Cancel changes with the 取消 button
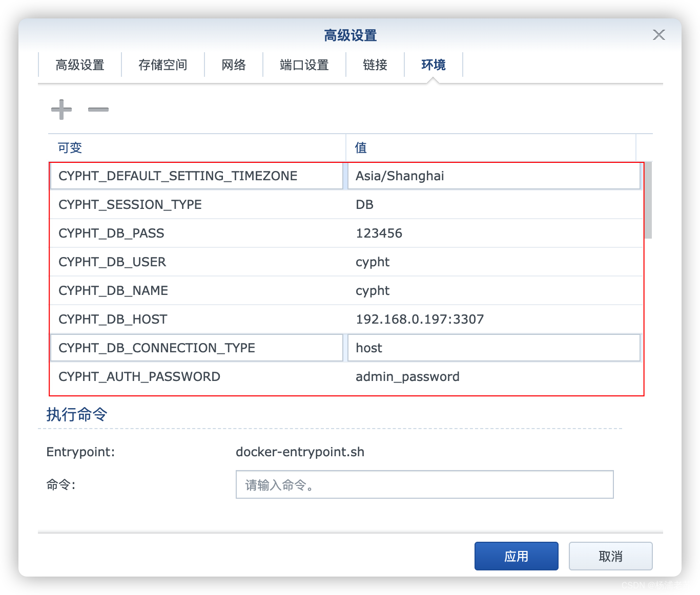700x595 pixels. click(x=611, y=556)
